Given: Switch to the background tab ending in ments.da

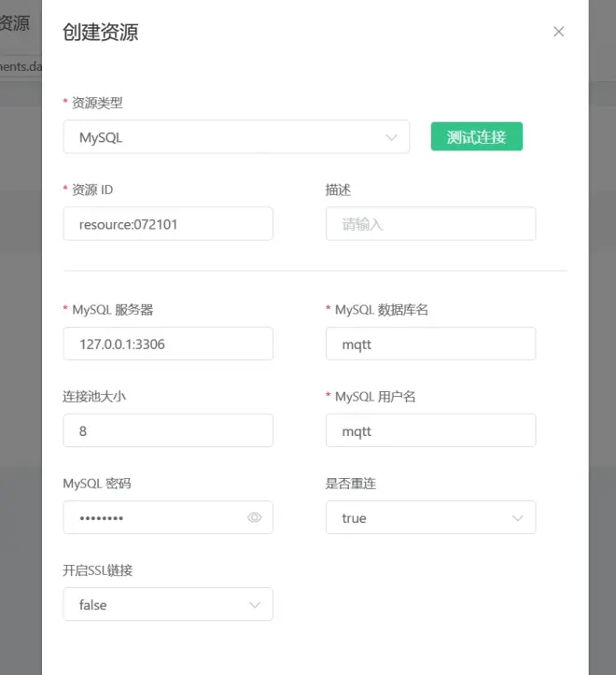Looking at the screenshot, I should 21,66.
